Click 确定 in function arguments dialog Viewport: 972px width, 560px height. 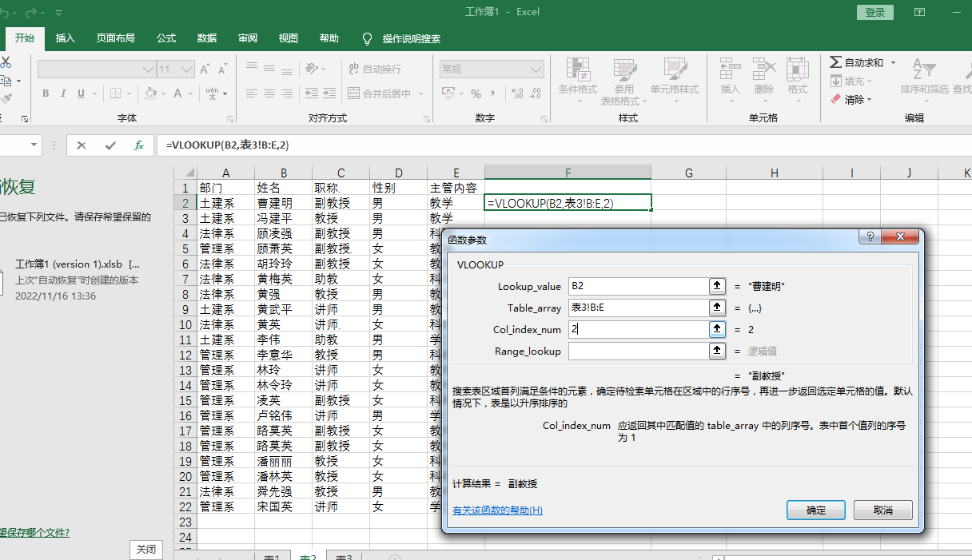816,510
